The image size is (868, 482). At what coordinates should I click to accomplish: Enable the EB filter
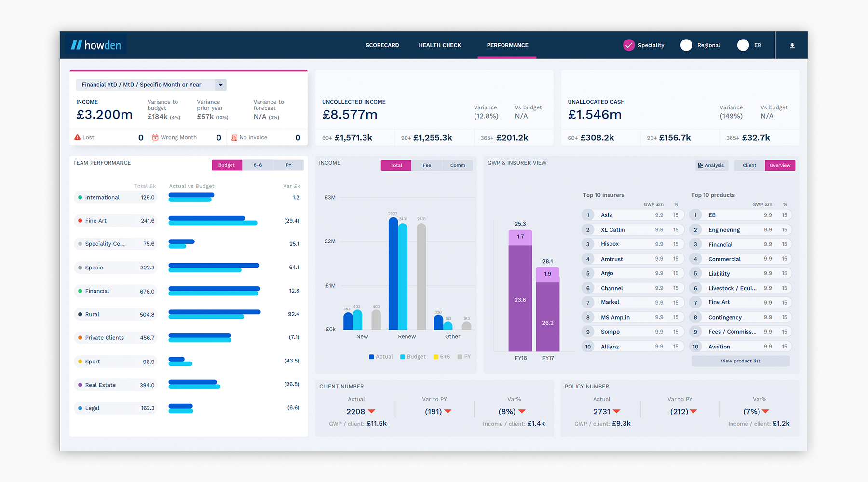tap(743, 45)
